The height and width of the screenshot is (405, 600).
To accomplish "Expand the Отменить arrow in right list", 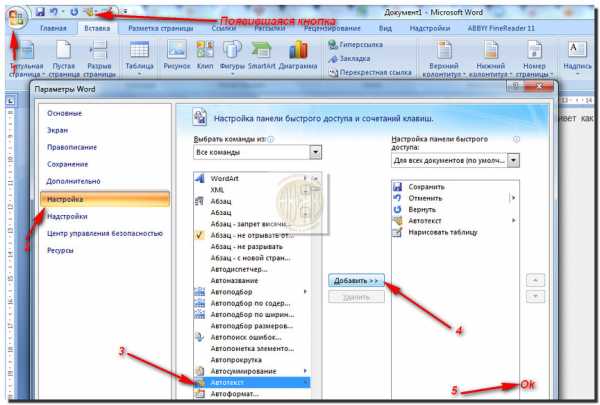I will coord(514,198).
